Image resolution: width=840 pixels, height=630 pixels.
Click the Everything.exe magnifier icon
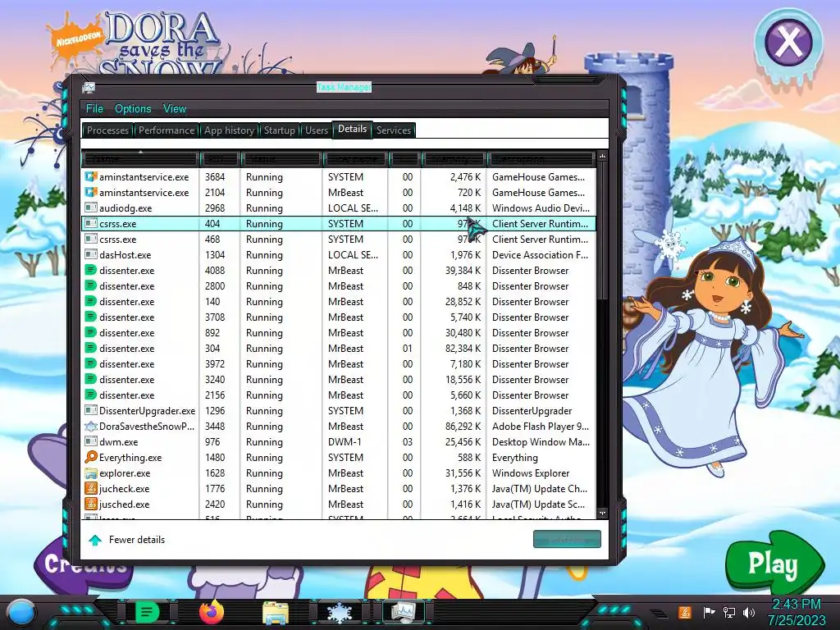[91, 457]
